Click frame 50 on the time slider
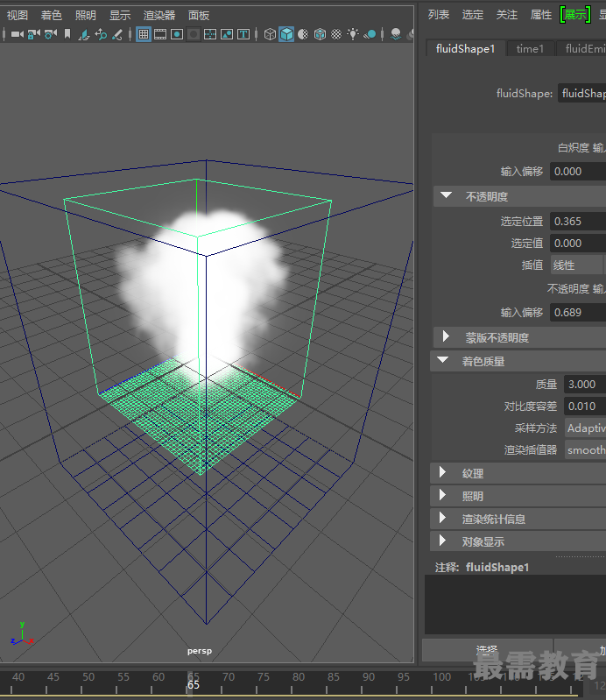This screenshot has height=700, width=606. [88, 677]
